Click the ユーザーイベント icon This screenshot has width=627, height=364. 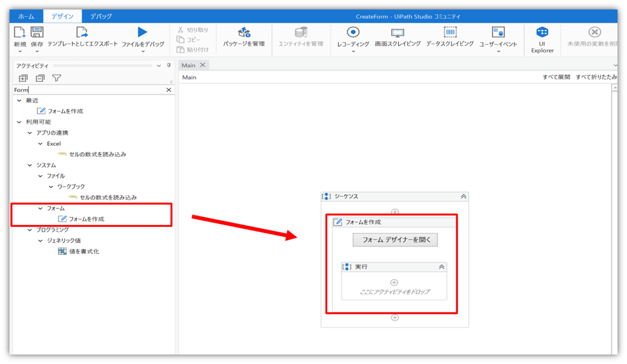coord(498,32)
